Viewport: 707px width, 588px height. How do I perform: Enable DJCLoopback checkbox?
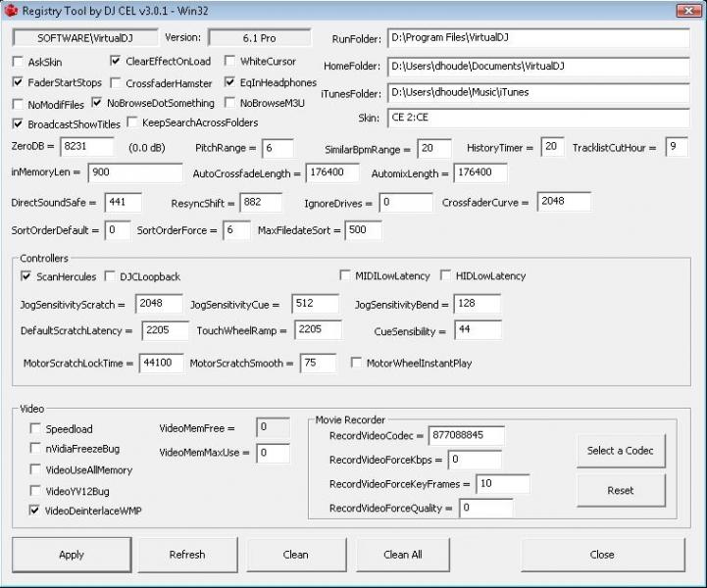pos(110,276)
